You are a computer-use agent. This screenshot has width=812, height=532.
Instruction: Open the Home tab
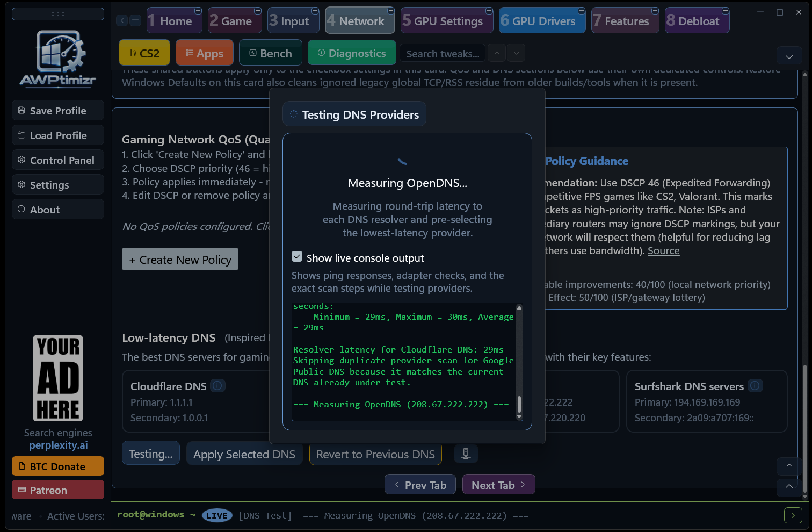175,20
